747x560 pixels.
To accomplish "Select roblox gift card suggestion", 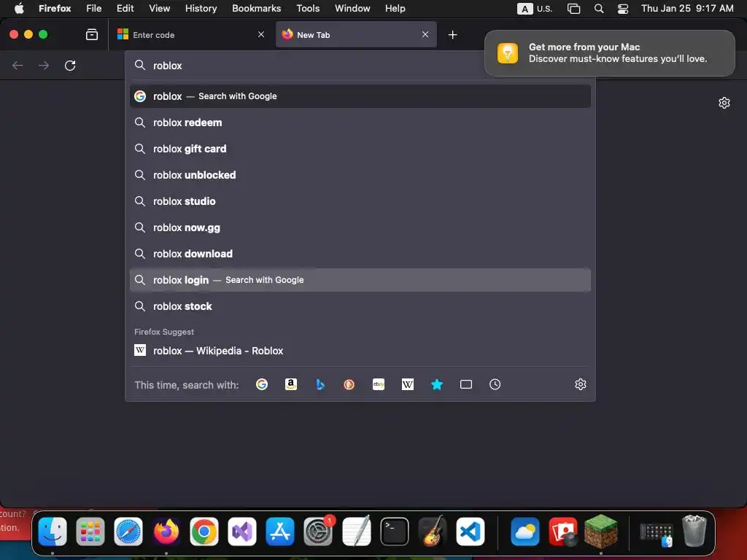I will (x=360, y=149).
